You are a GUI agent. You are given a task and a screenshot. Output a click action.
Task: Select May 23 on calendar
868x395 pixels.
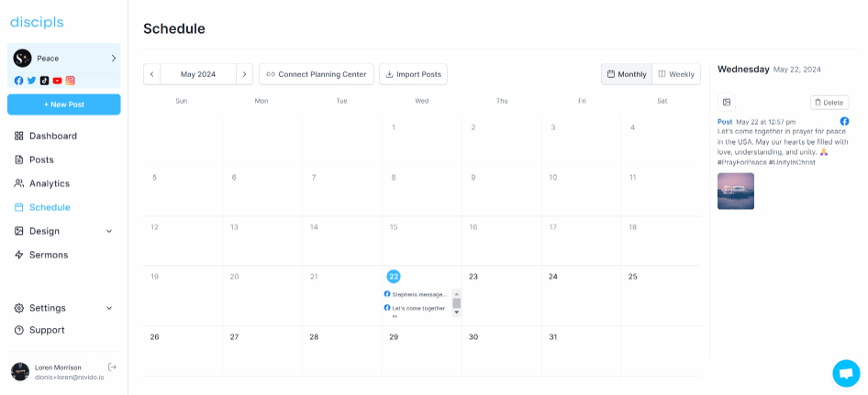tap(473, 277)
